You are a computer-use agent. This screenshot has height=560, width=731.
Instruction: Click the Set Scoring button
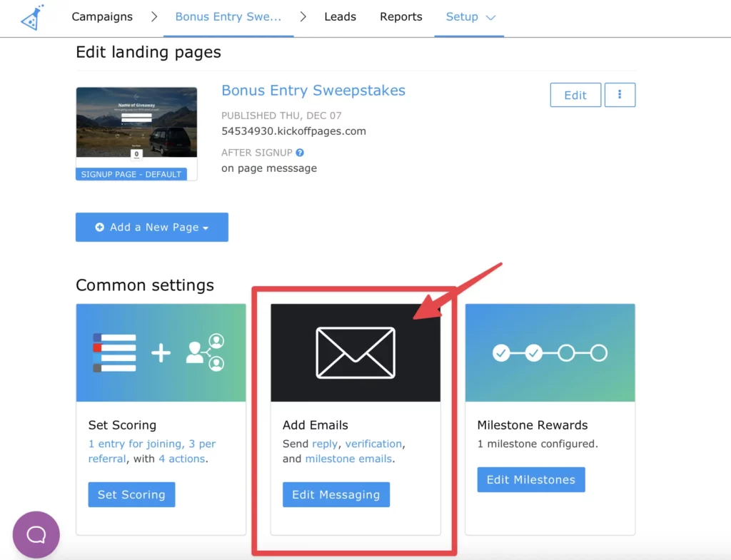point(131,494)
